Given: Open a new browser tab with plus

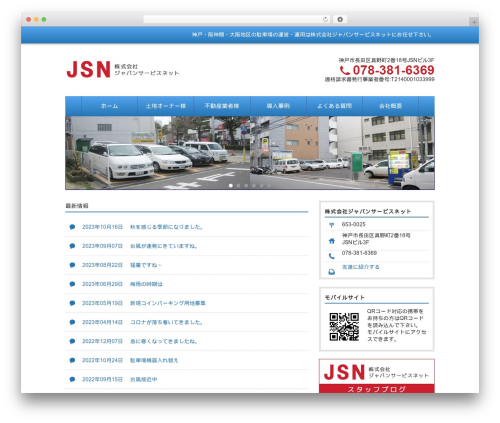Looking at the screenshot, I should coord(474,22).
